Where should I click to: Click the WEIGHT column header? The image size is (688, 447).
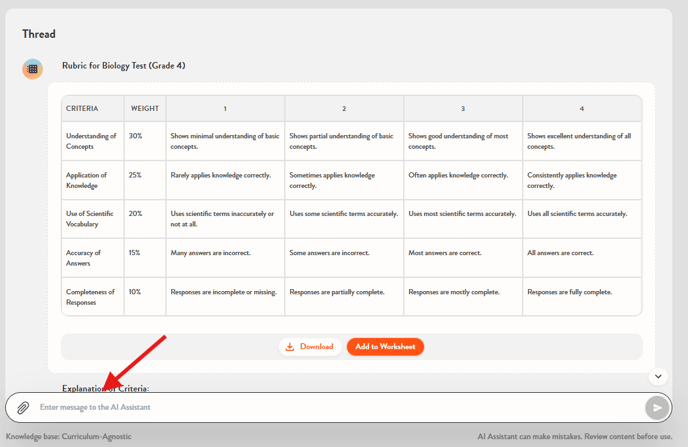click(145, 108)
